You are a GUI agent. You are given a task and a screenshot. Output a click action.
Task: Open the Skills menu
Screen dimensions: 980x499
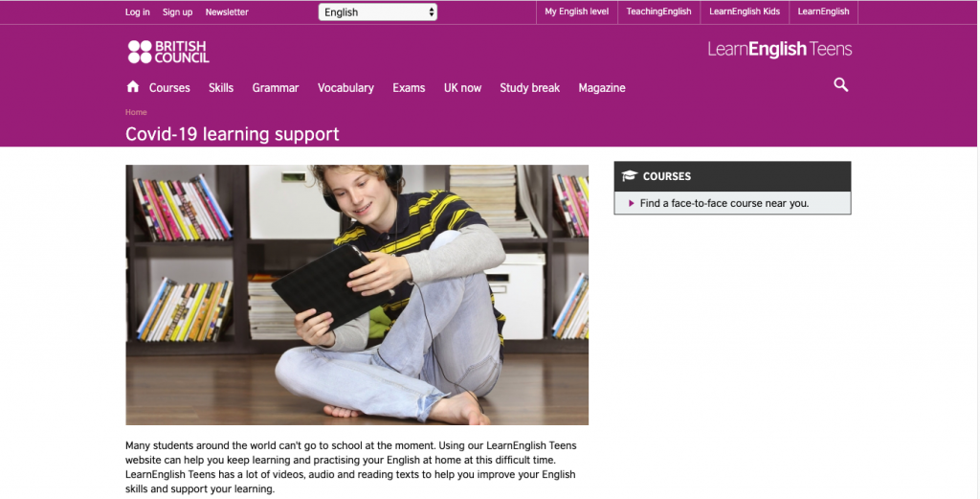click(x=221, y=88)
